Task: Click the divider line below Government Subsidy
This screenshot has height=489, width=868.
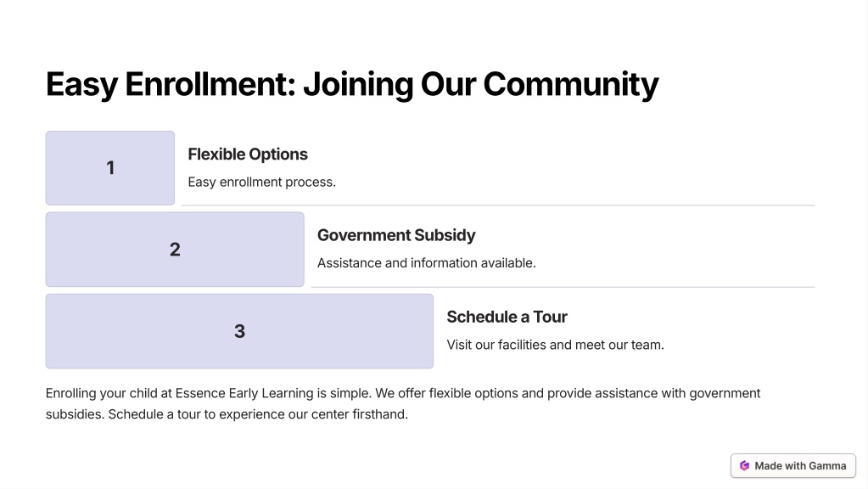Action: [x=563, y=287]
